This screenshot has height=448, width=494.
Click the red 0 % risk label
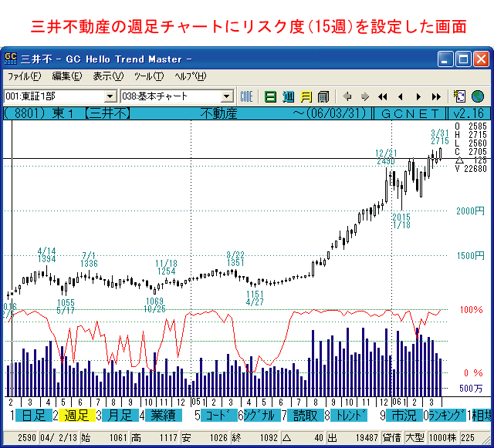click(473, 373)
